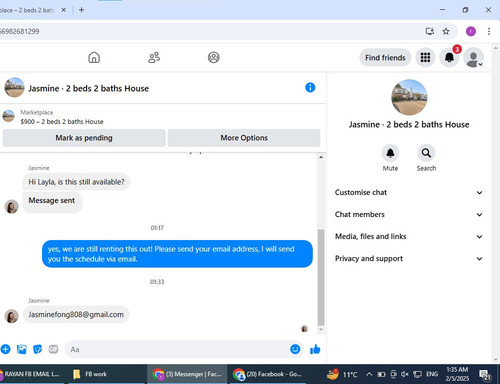The width and height of the screenshot is (500, 384).
Task: Click the 'Message sent' bubble
Action: 52,201
